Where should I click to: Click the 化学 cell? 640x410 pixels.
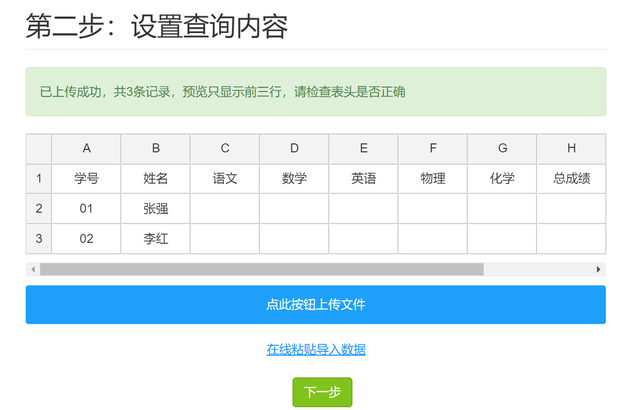point(502,179)
